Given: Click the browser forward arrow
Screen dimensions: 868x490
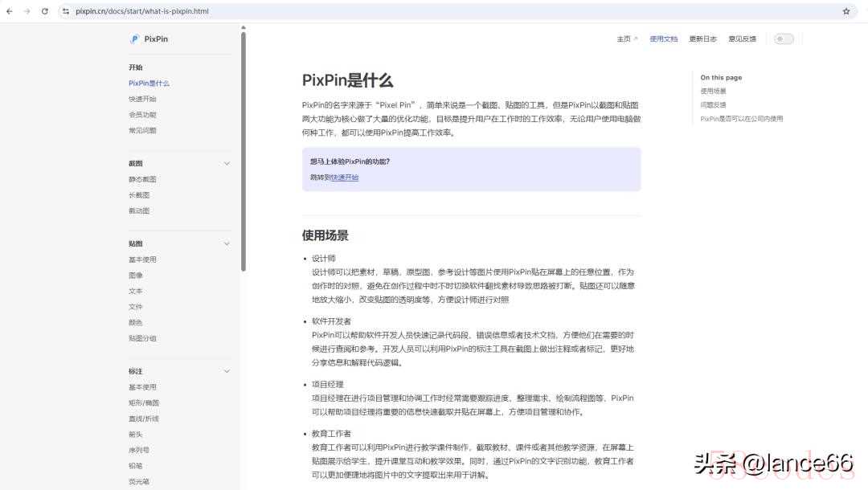Looking at the screenshot, I should [27, 11].
